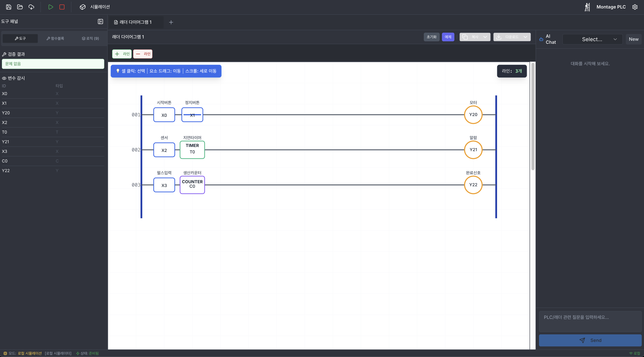The width and height of the screenshot is (644, 357).
Task: Switch to the 로직 (9) tab
Action: 90,38
